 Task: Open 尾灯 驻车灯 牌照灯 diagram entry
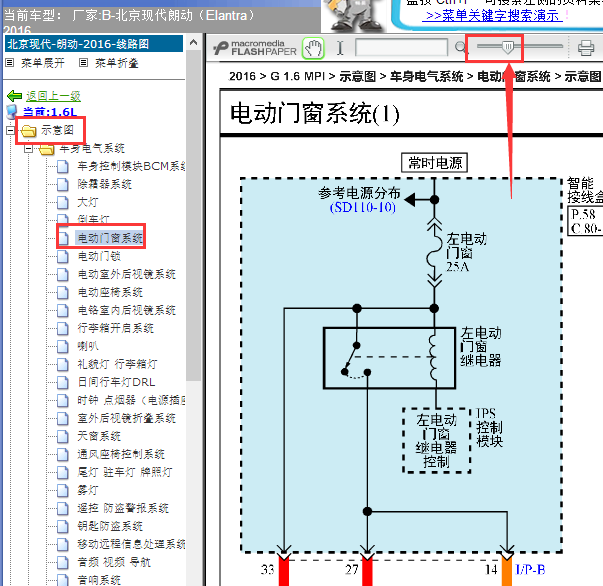125,472
